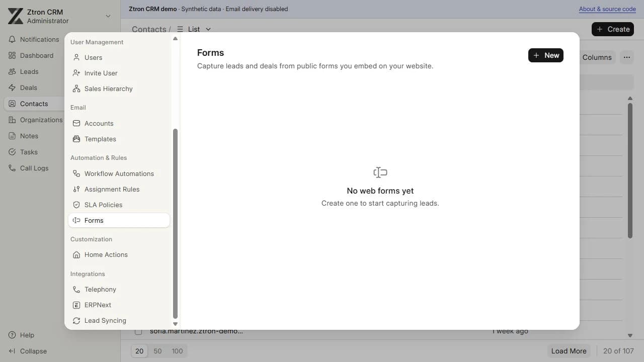This screenshot has height=362, width=644.
Task: Click the Contacts breadcrumb text
Action: click(x=149, y=29)
